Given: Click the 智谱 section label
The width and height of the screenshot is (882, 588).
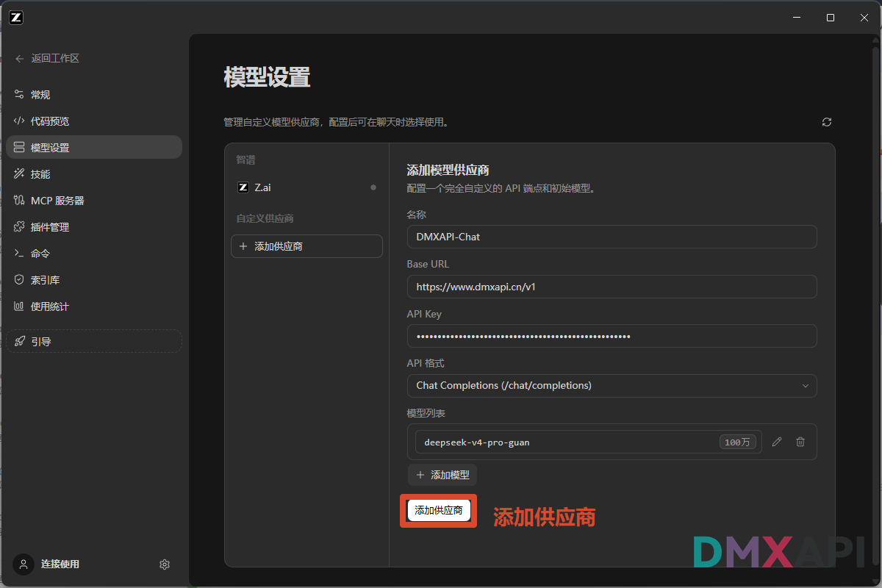Looking at the screenshot, I should pyautogui.click(x=245, y=160).
